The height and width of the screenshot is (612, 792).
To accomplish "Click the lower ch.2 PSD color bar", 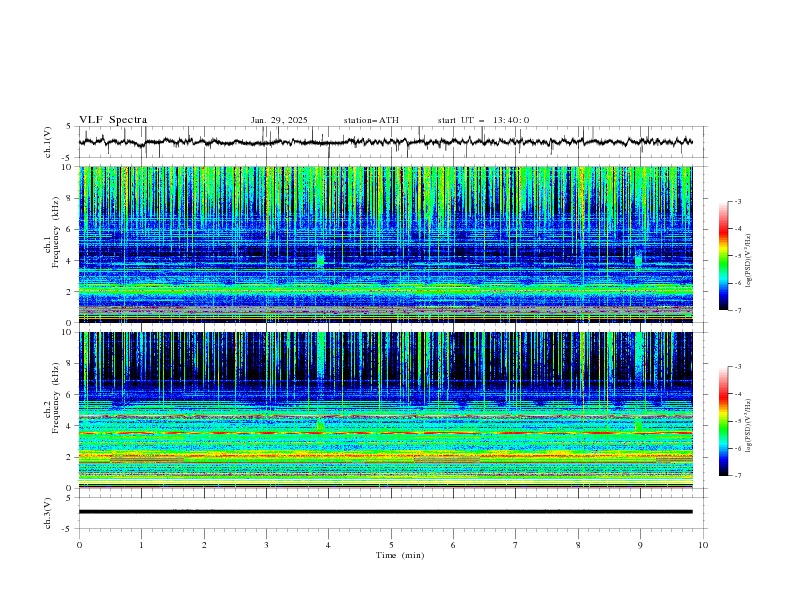I will point(723,421).
